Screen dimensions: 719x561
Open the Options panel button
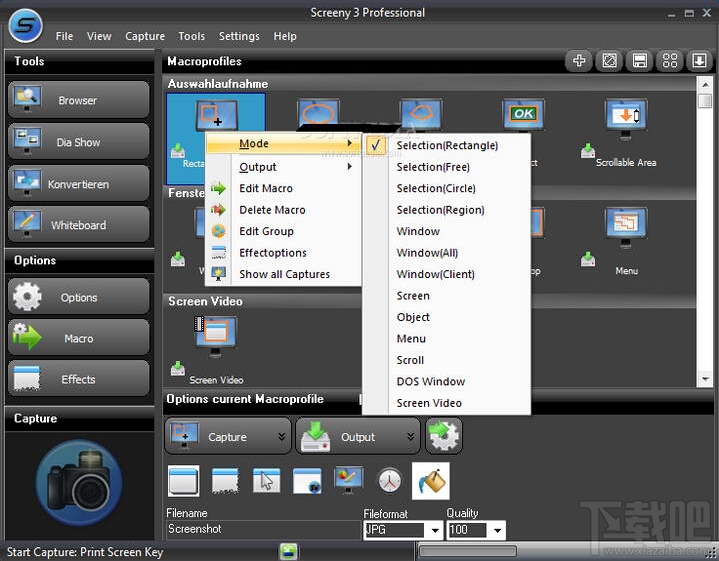(79, 296)
